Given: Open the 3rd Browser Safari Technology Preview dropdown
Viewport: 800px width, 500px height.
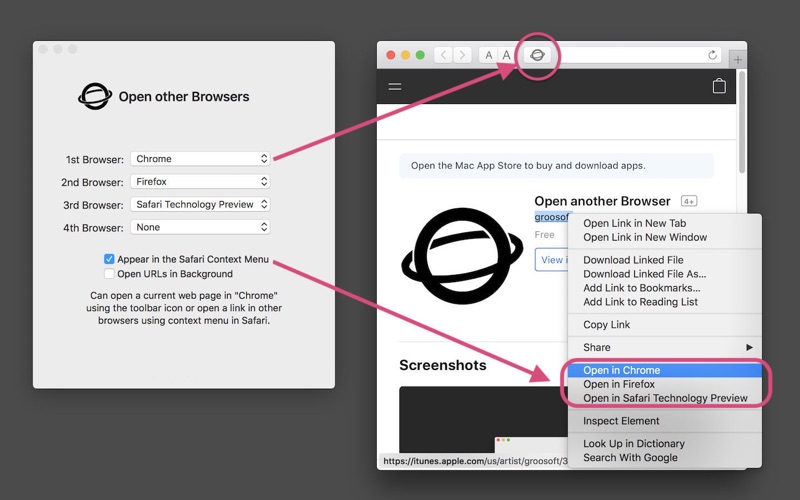Looking at the screenshot, I should tap(200, 204).
